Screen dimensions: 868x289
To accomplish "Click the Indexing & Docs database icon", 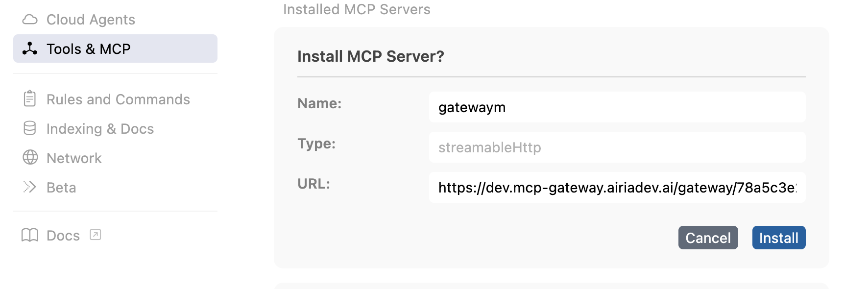I will (x=30, y=128).
